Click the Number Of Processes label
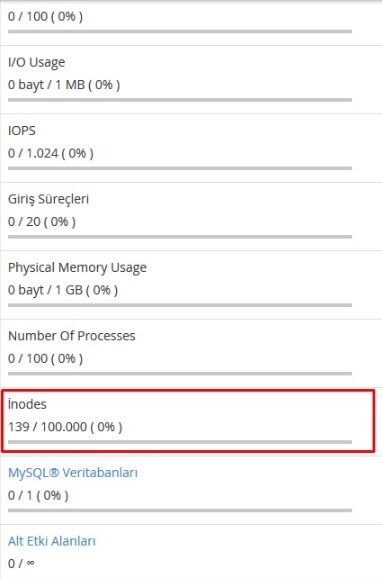The image size is (382, 579). pos(72,336)
